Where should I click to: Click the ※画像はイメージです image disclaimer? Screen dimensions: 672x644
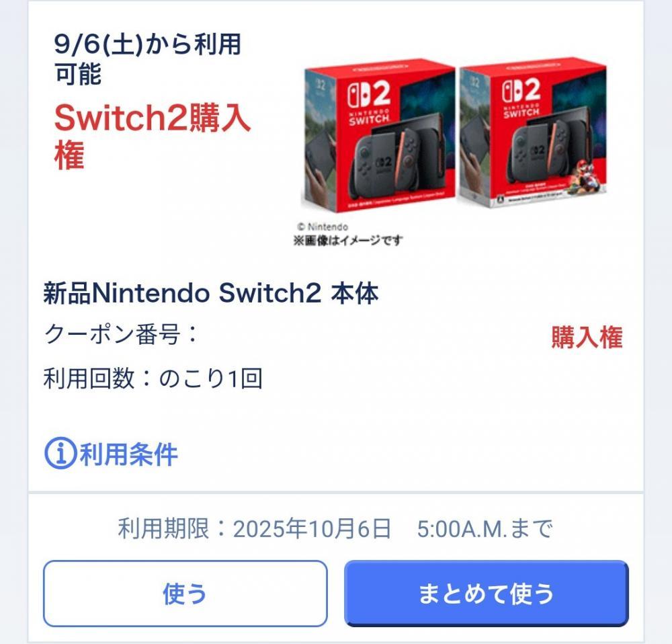348,240
